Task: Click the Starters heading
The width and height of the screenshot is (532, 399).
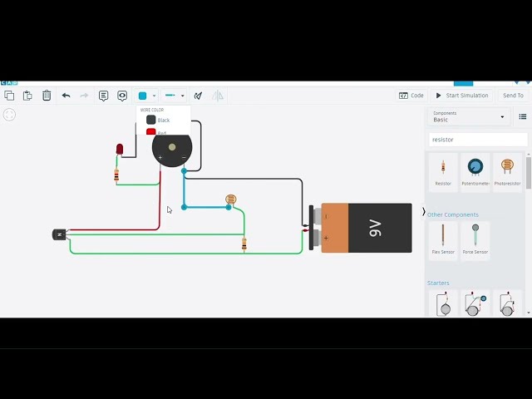Action: [438, 283]
